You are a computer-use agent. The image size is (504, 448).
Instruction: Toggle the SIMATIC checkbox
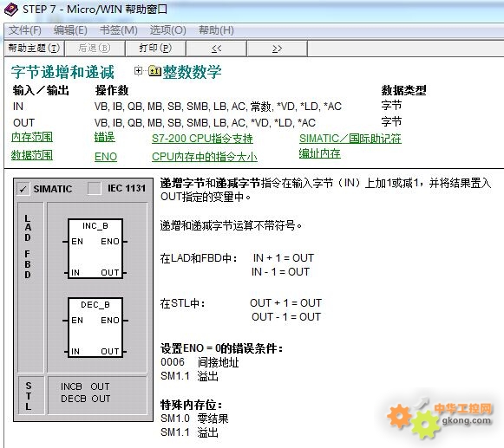pyautogui.click(x=23, y=189)
